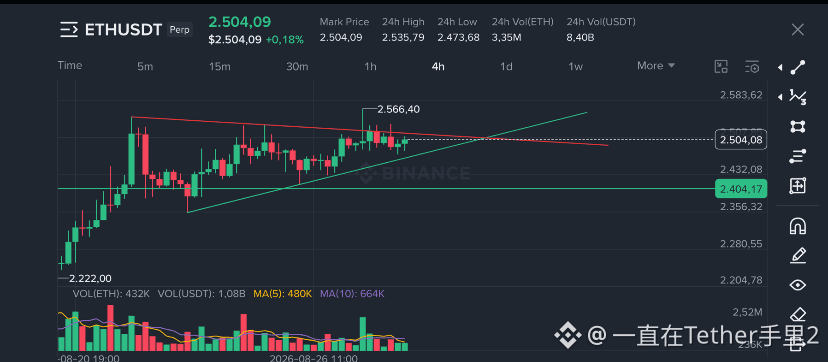Select the Time chart view
This screenshot has height=362, width=828.
(x=70, y=65)
